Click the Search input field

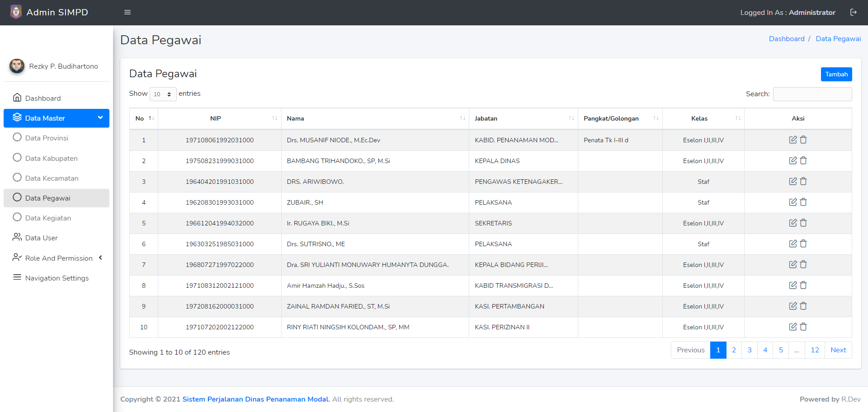812,94
